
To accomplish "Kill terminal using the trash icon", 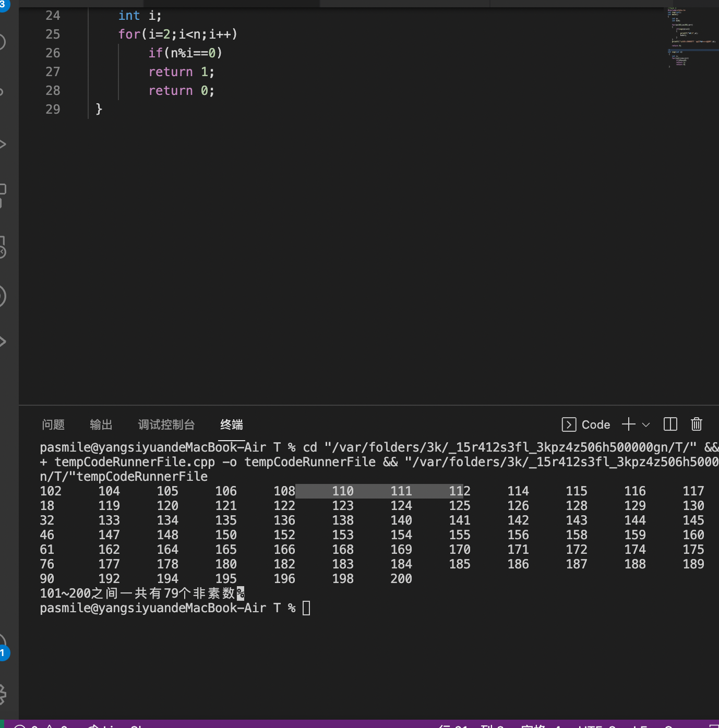I will (x=696, y=424).
